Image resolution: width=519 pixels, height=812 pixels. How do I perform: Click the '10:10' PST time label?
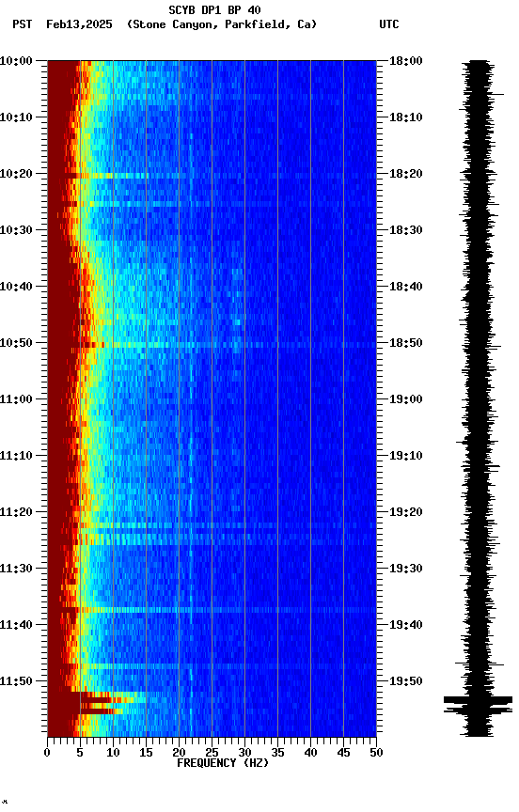(16, 117)
